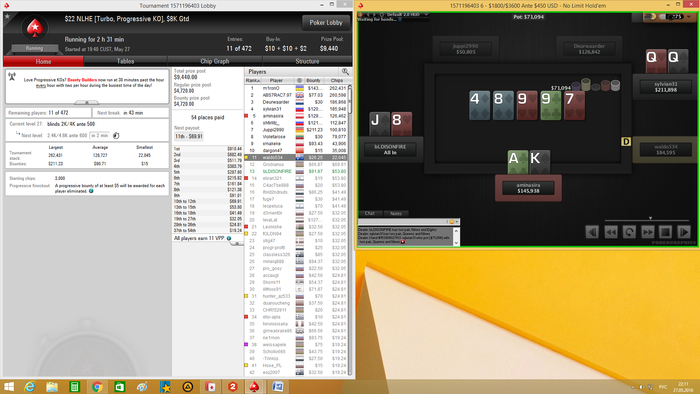Click the chip stack icon at table top-right

pyautogui.click(x=650, y=17)
